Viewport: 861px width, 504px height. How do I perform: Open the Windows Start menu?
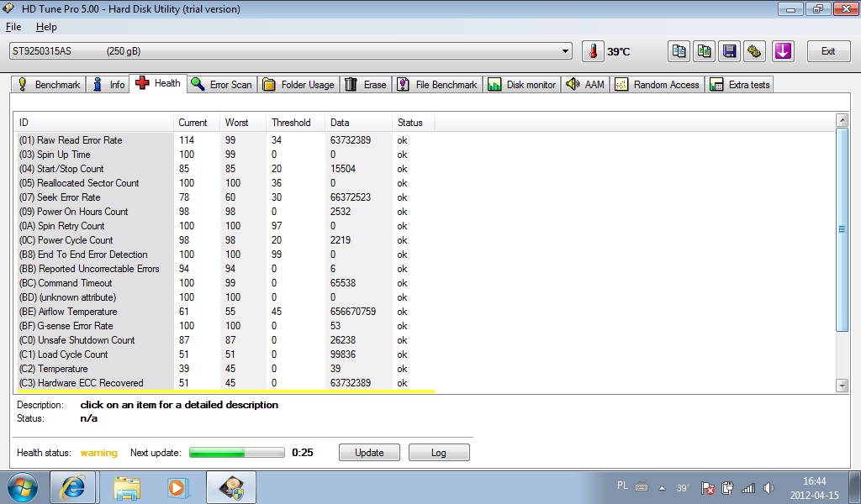pos(23,487)
